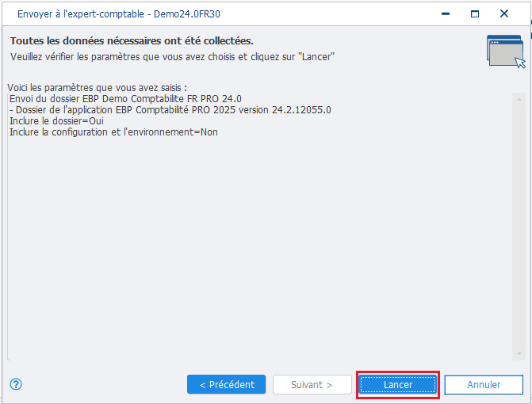Minimize the Envoyer à l'expert-comptable window
The width and height of the screenshot is (532, 404).
[446, 14]
